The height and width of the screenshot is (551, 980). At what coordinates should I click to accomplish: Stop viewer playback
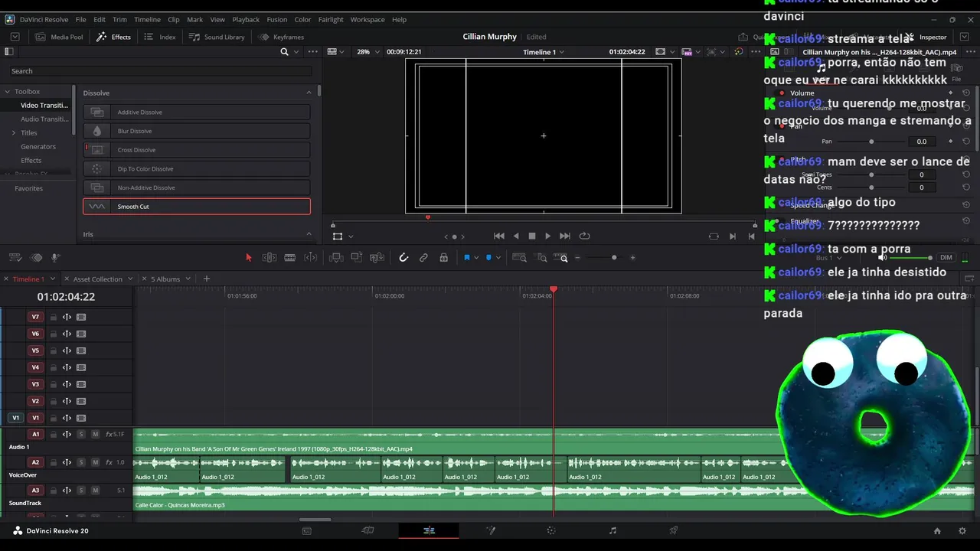532,236
